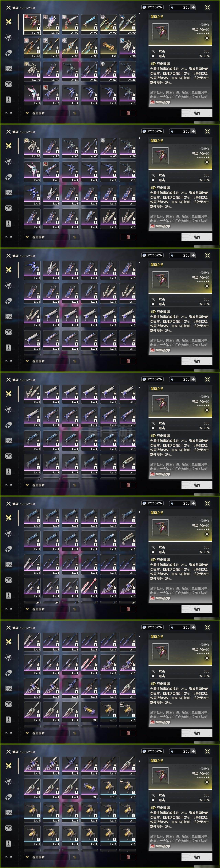Toggle the lock on bottommost 掣傀之手 detail card
The image size is (220, 868).
207,782
